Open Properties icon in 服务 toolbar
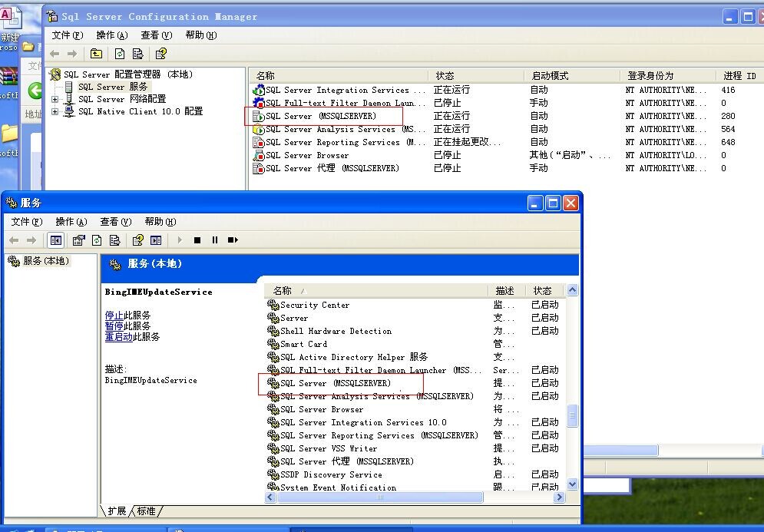764x532 pixels. (x=78, y=240)
